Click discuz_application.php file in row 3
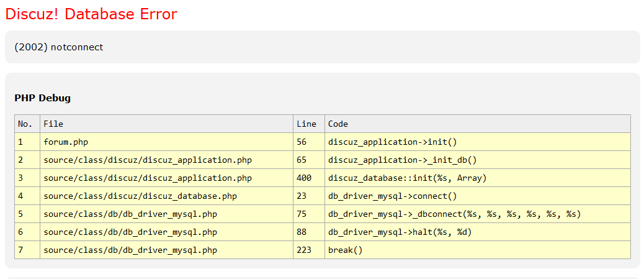The image size is (644, 279). (166, 178)
